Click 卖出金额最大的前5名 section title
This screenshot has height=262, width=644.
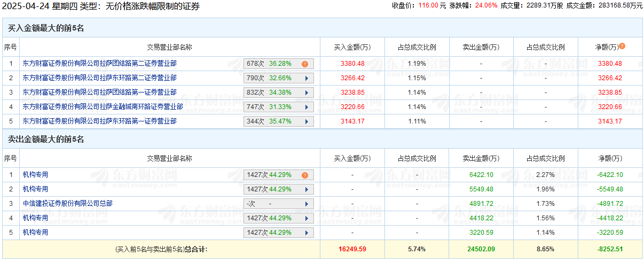(x=46, y=140)
